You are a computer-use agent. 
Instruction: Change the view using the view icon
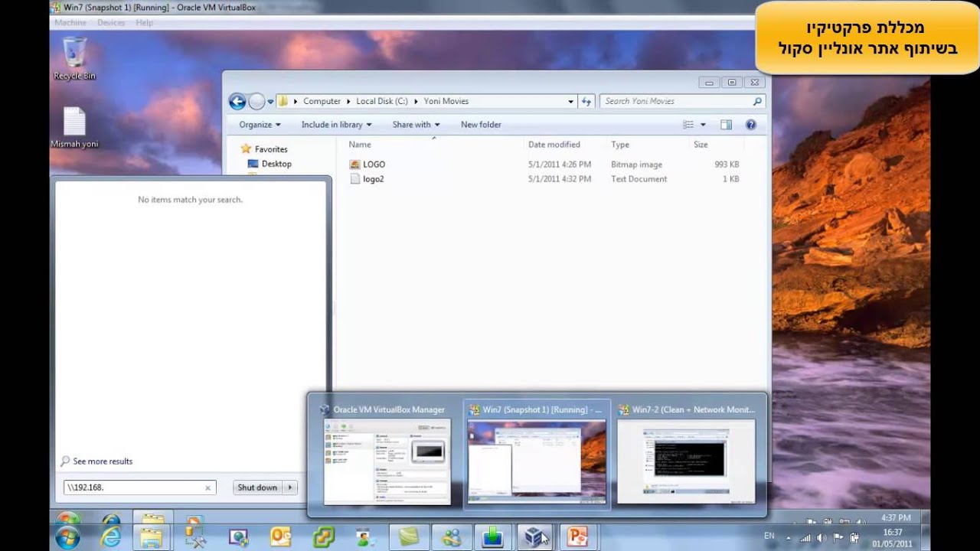tap(688, 125)
